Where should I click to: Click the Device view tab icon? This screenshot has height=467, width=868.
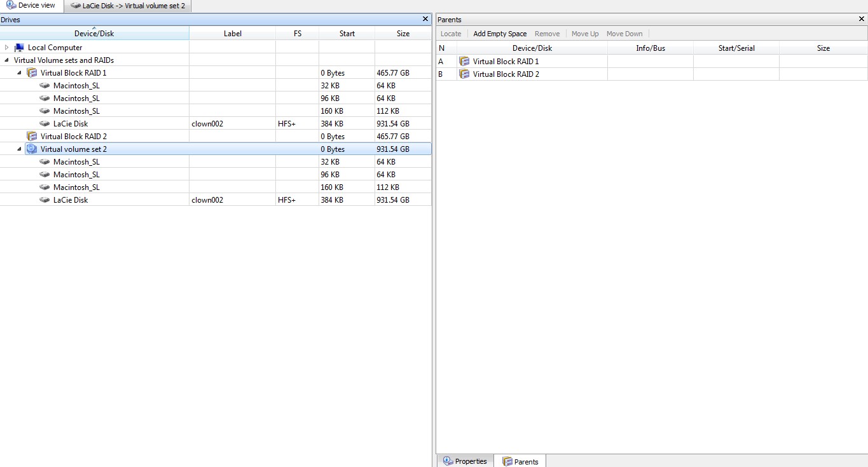(11, 5)
